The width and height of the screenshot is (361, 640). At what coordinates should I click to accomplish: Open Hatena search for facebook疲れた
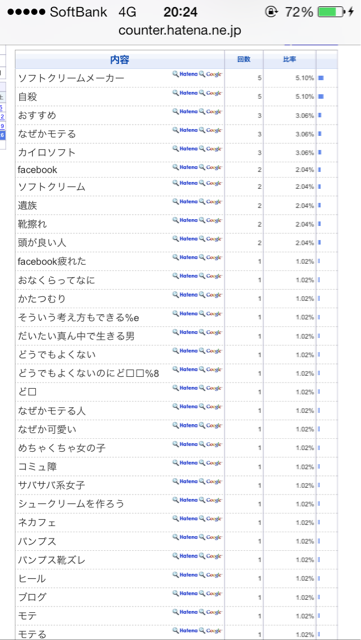point(185,257)
